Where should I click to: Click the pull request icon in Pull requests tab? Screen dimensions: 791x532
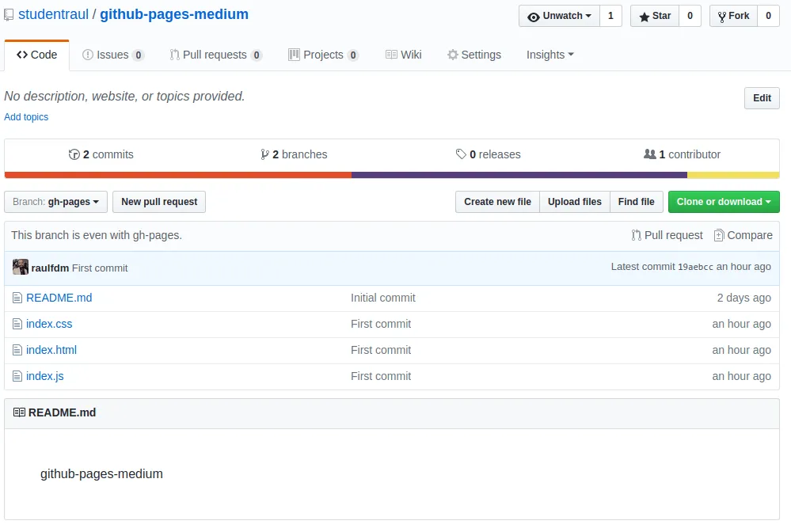click(174, 55)
